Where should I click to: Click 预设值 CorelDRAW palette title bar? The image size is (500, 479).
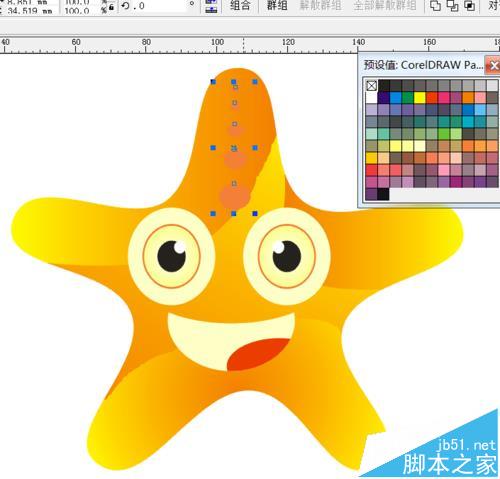(423, 65)
